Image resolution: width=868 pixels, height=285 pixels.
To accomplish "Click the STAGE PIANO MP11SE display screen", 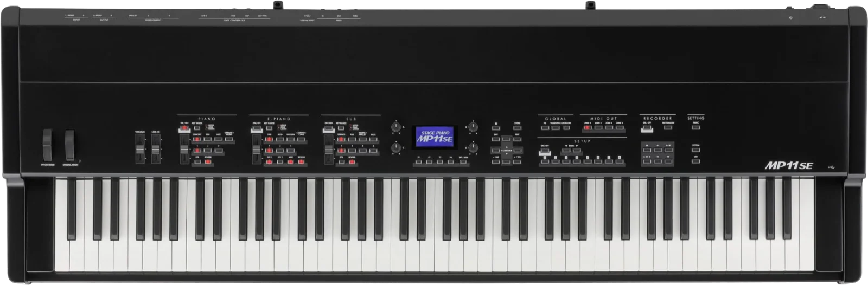I will click(435, 137).
